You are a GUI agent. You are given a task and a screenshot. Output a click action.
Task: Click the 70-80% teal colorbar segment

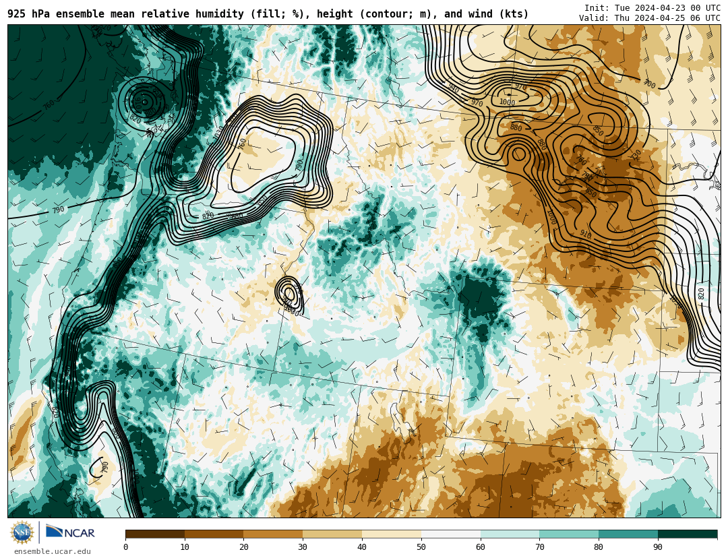click(569, 534)
